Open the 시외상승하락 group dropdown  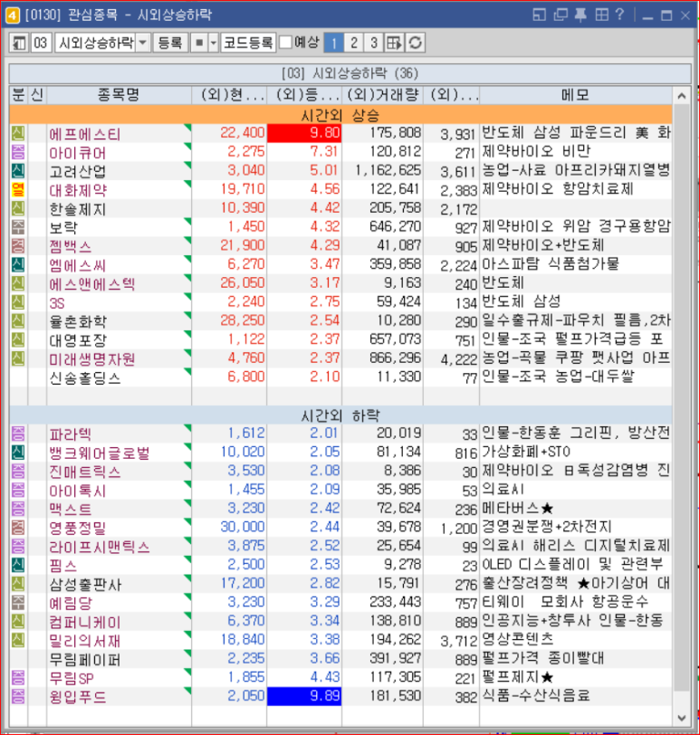(x=143, y=43)
